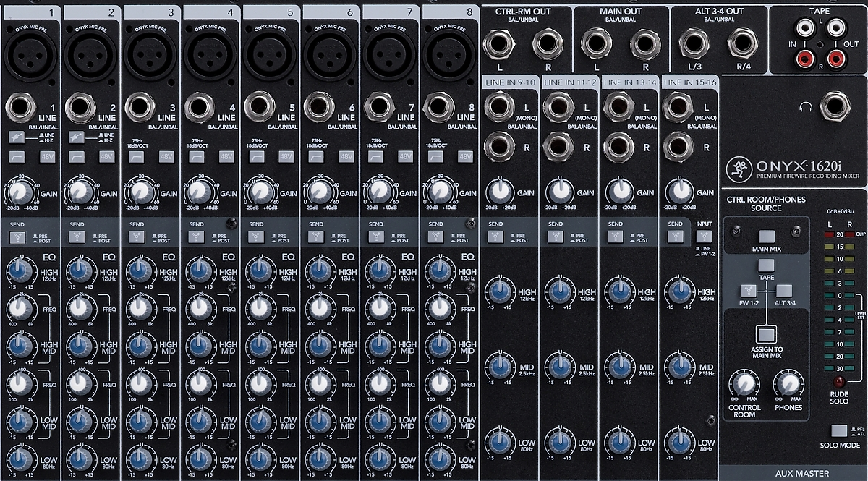The width and height of the screenshot is (868, 481).
Task: Enable channel 7 75Hz low-cut filter
Action: pos(375,156)
